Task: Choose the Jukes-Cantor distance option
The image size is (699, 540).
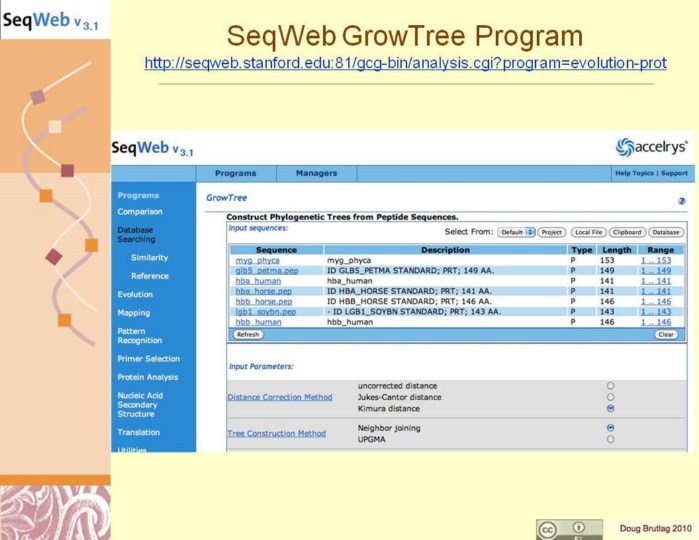Action: tap(610, 397)
